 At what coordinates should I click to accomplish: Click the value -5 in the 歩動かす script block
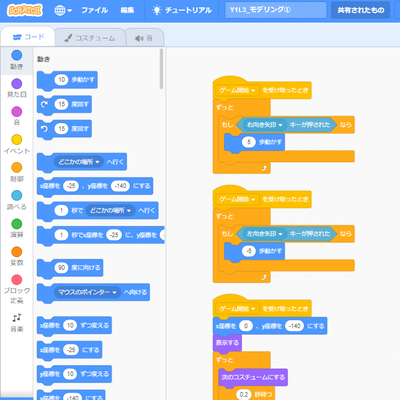249,251
